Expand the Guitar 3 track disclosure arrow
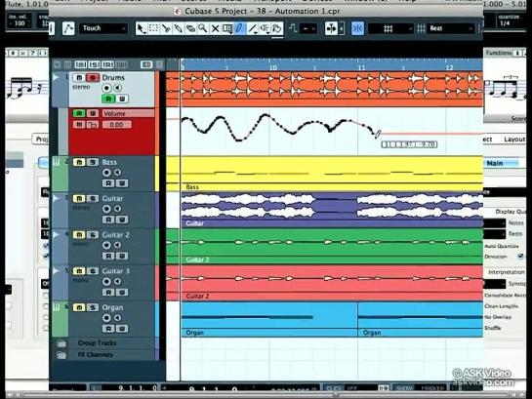This screenshot has height=399, width=532. pyautogui.click(x=57, y=270)
